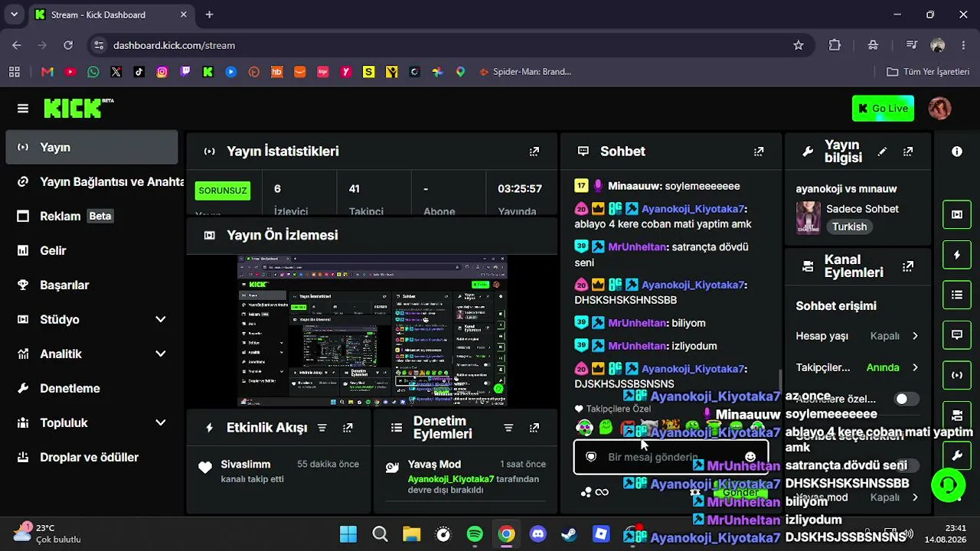Click the SORUNSUZ stream health badge
Viewport: 980px width, 551px height.
point(223,191)
